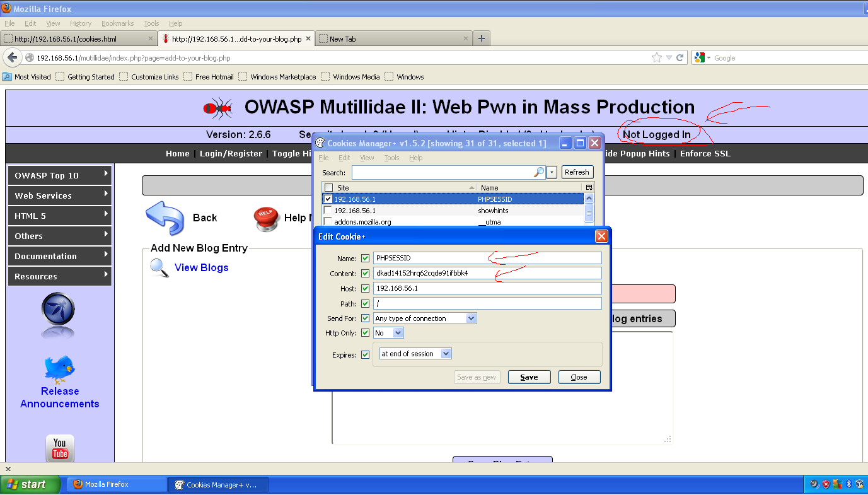Image resolution: width=868 pixels, height=495 pixels.
Task: Click the red shield tray icon
Action: point(826,484)
